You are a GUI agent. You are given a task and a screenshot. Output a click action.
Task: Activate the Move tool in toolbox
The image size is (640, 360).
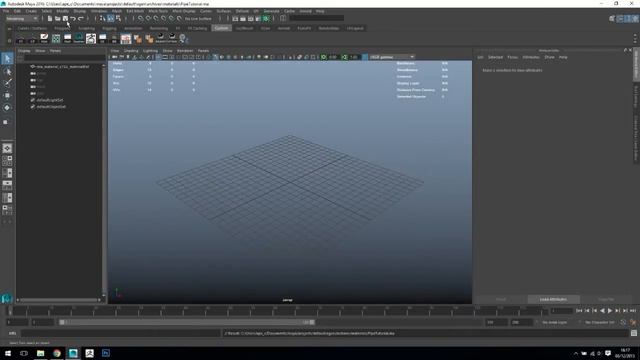click(x=7, y=96)
